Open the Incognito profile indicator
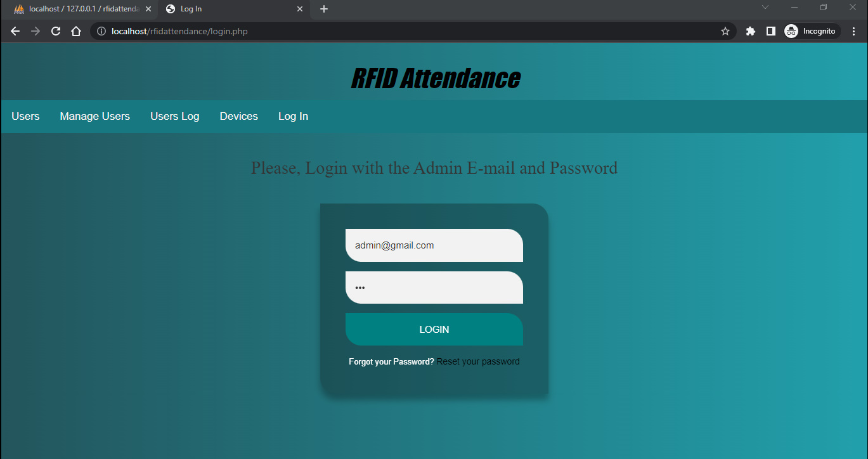The width and height of the screenshot is (868, 459). 812,31
